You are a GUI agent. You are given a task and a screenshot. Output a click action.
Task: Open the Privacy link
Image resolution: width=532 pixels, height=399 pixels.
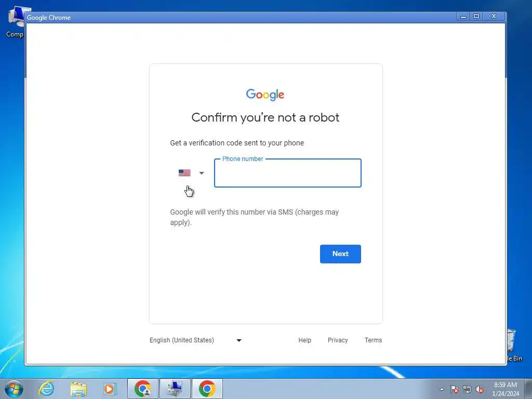click(x=338, y=340)
